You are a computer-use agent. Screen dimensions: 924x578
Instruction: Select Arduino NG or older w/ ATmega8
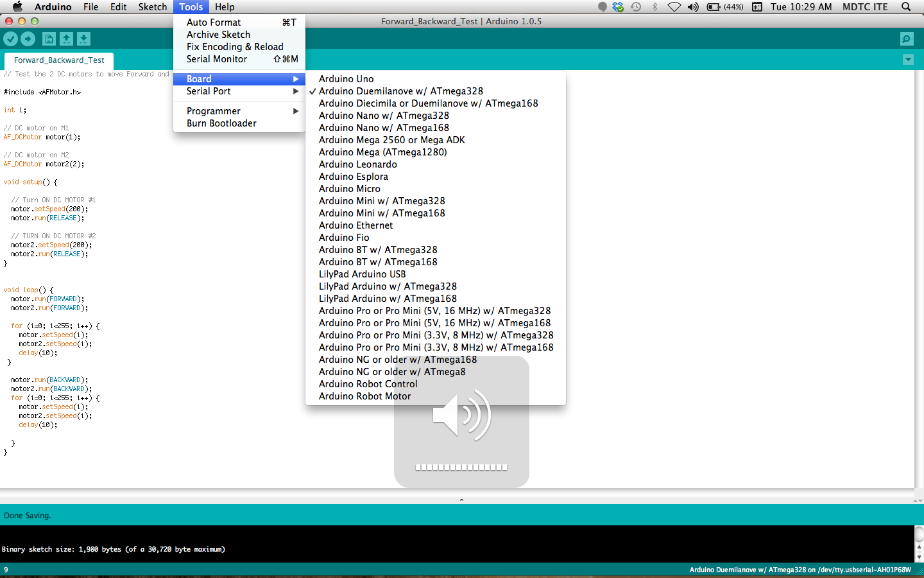coord(436,372)
